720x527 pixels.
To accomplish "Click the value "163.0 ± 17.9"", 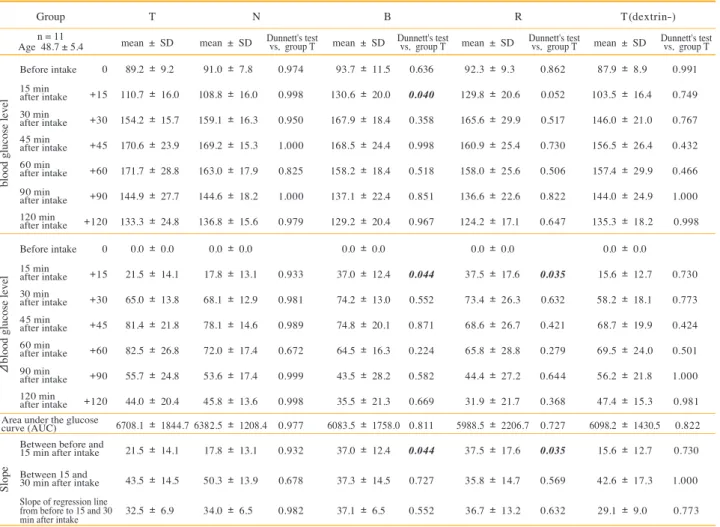I will click(x=228, y=171).
